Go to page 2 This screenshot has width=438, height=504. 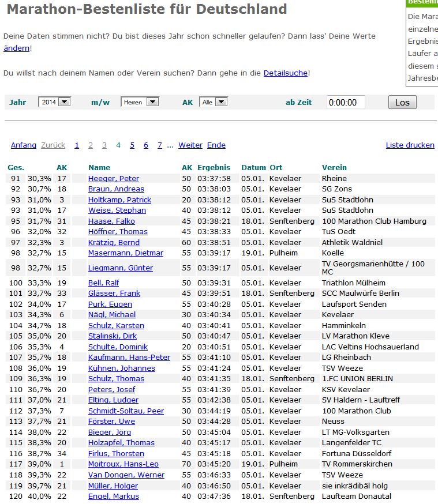(91, 145)
